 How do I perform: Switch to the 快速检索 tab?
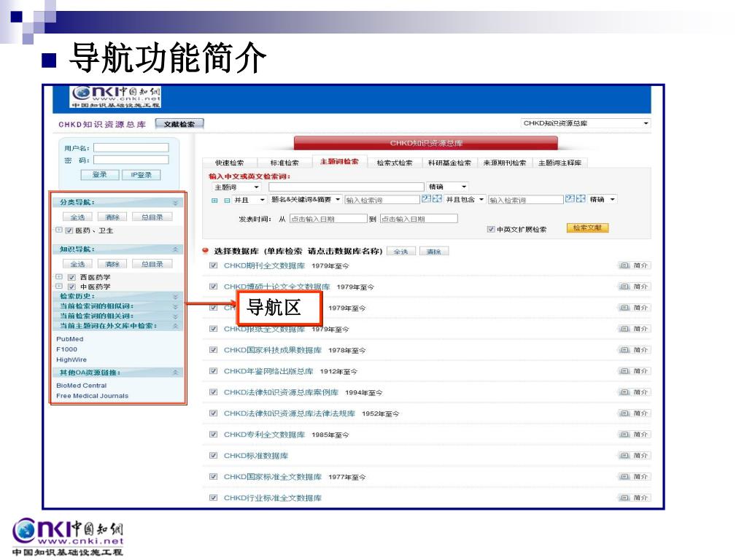point(230,163)
